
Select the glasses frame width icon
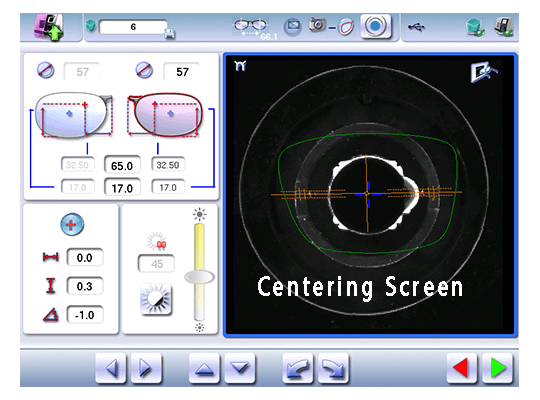click(250, 27)
